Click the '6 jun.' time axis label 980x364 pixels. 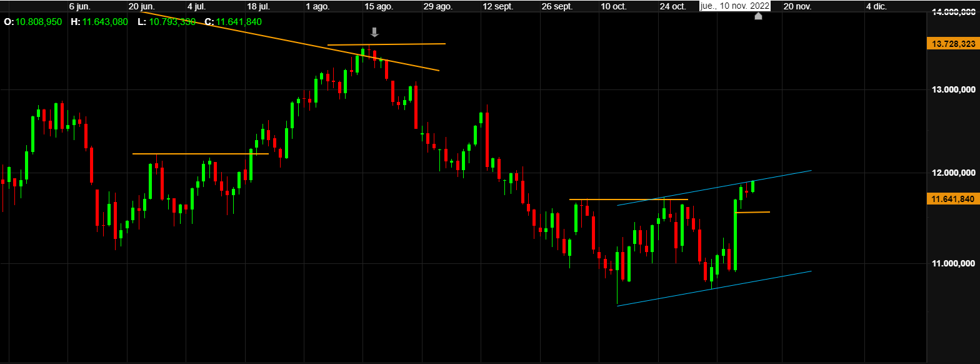[x=79, y=6]
